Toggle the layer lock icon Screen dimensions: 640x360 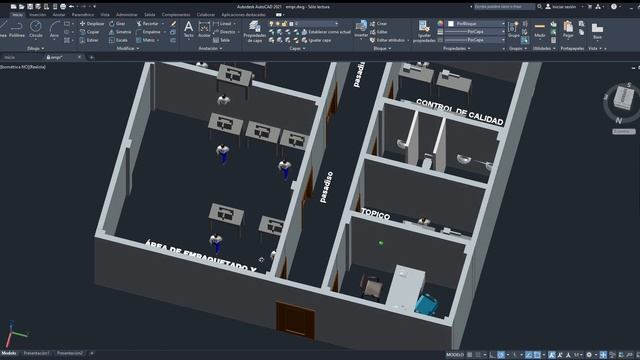coord(284,24)
